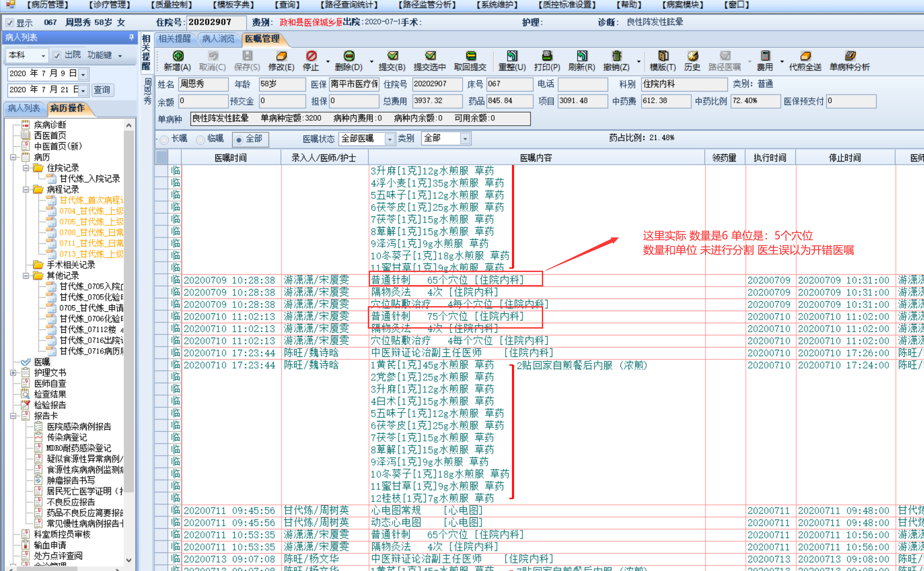Screen dimensions: 924x571
Task: Toggle the 出院 checkbox
Action: (57, 55)
